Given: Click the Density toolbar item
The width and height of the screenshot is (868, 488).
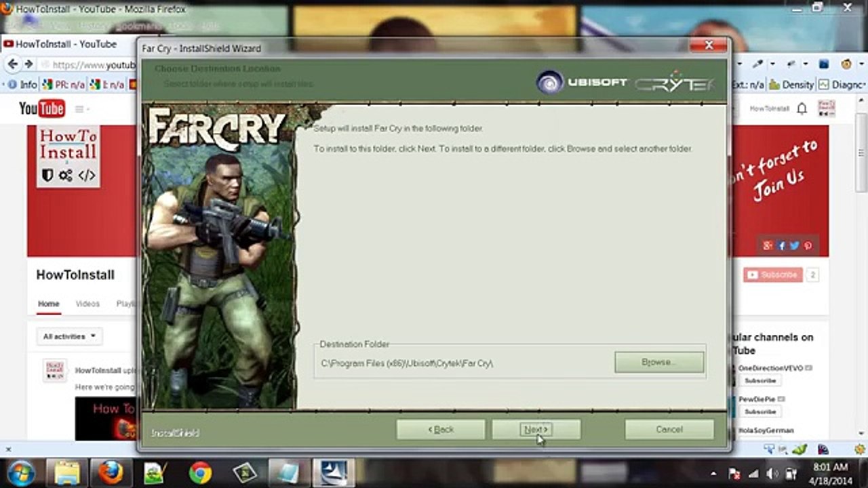Looking at the screenshot, I should (x=791, y=85).
